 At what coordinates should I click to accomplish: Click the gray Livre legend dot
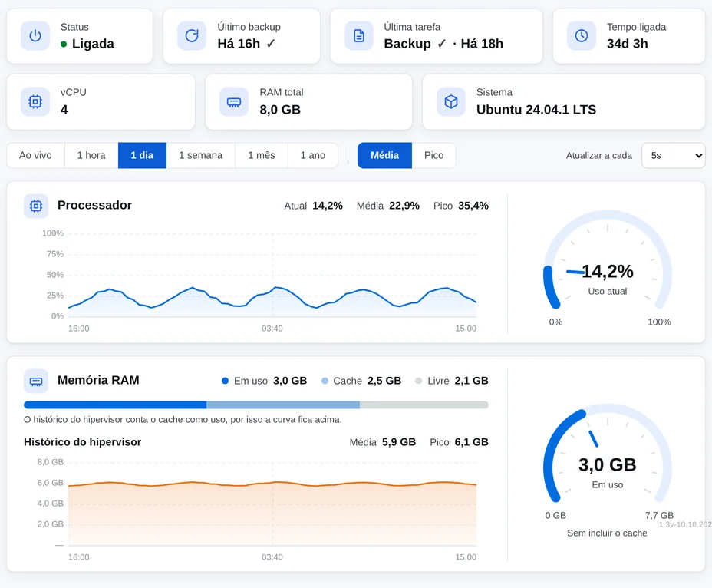pyautogui.click(x=419, y=381)
